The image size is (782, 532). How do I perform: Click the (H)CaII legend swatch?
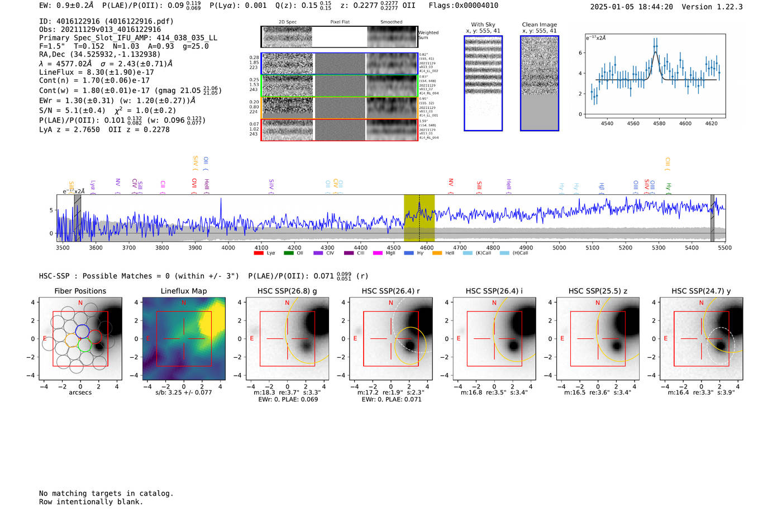click(504, 253)
